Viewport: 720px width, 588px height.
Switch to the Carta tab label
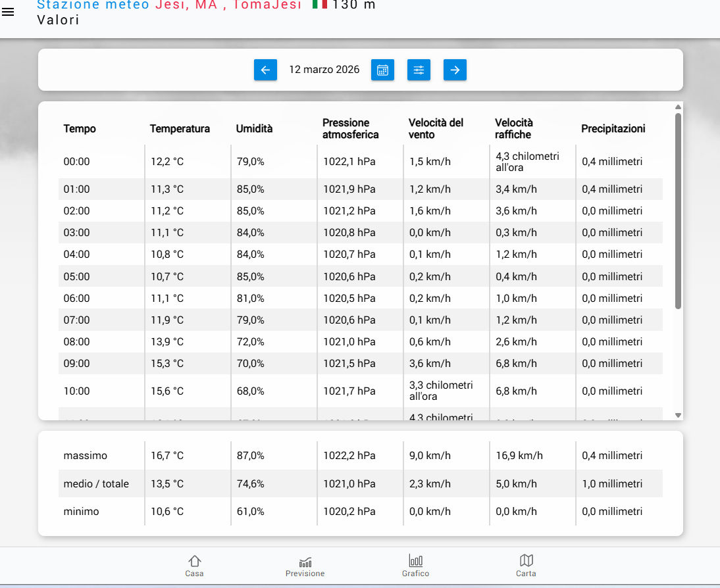click(x=526, y=574)
